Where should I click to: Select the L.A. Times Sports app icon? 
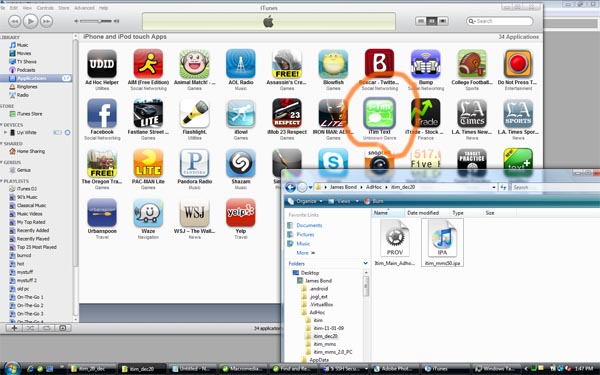518,113
